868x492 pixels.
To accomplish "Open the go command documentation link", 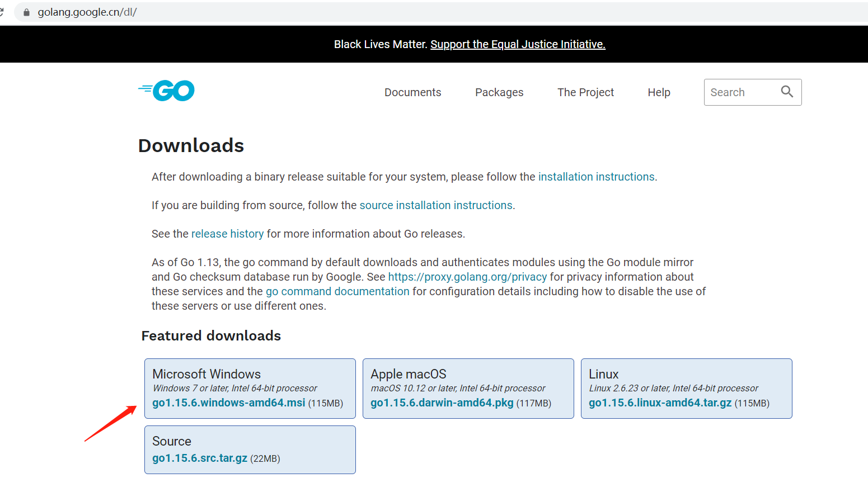I will tap(337, 291).
